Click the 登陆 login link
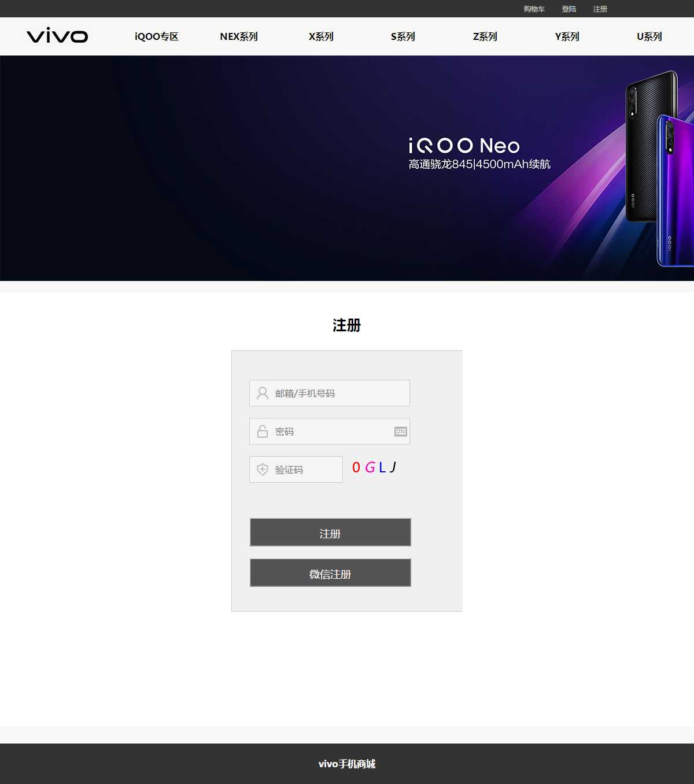Image resolution: width=694 pixels, height=784 pixels. [x=569, y=9]
